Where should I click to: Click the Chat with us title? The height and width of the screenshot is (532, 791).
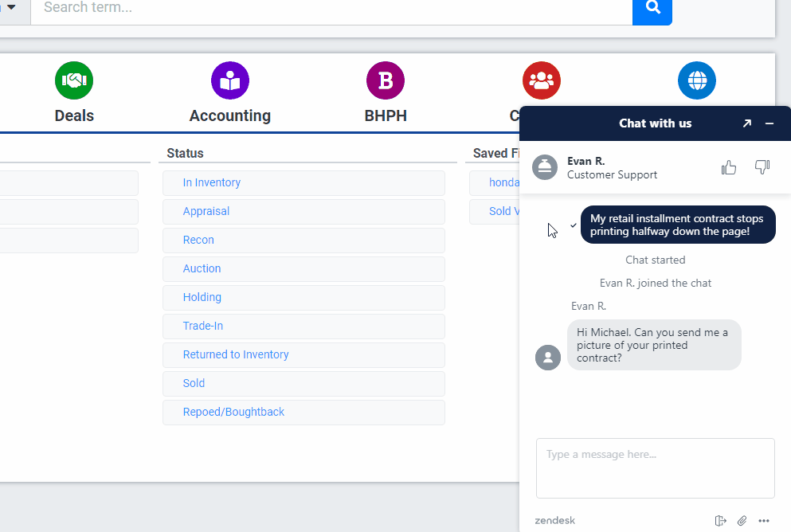click(655, 123)
